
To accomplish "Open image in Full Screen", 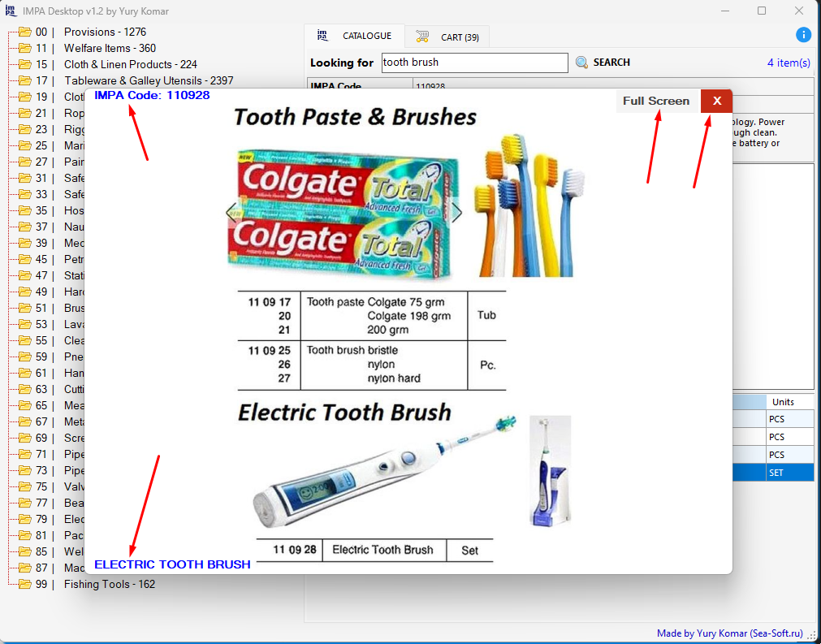I will click(x=656, y=101).
